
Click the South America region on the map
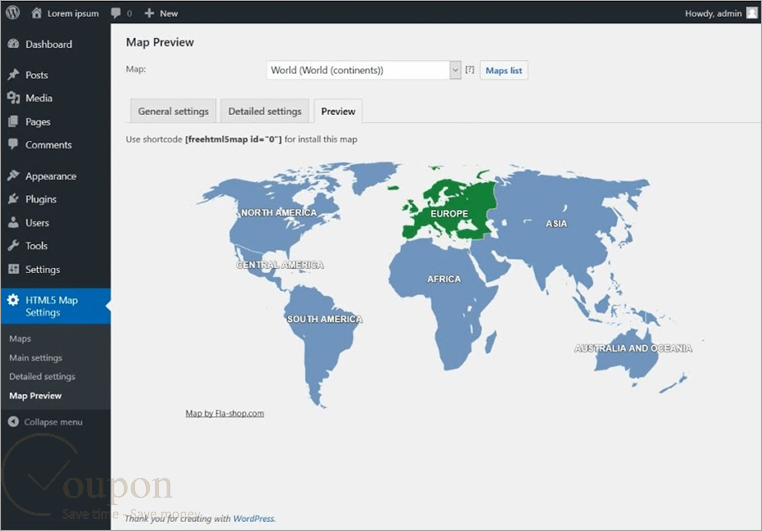tap(324, 319)
